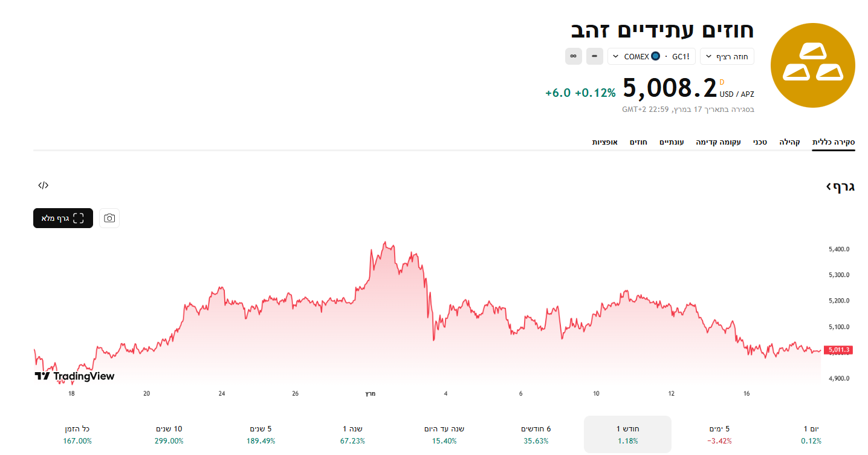
Task: Select the 5 days (5 ימים) range
Action: 719,434
